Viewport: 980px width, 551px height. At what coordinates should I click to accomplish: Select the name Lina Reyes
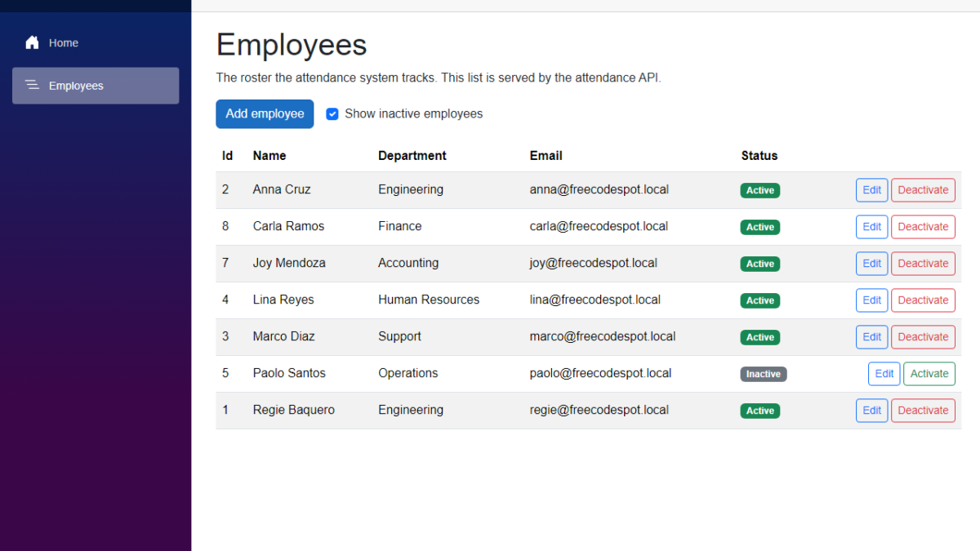283,300
